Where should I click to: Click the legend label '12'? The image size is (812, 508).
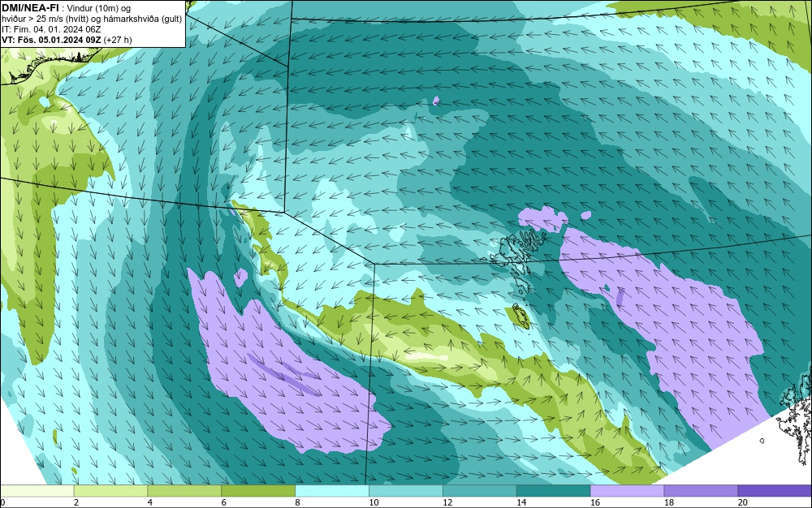click(x=447, y=502)
